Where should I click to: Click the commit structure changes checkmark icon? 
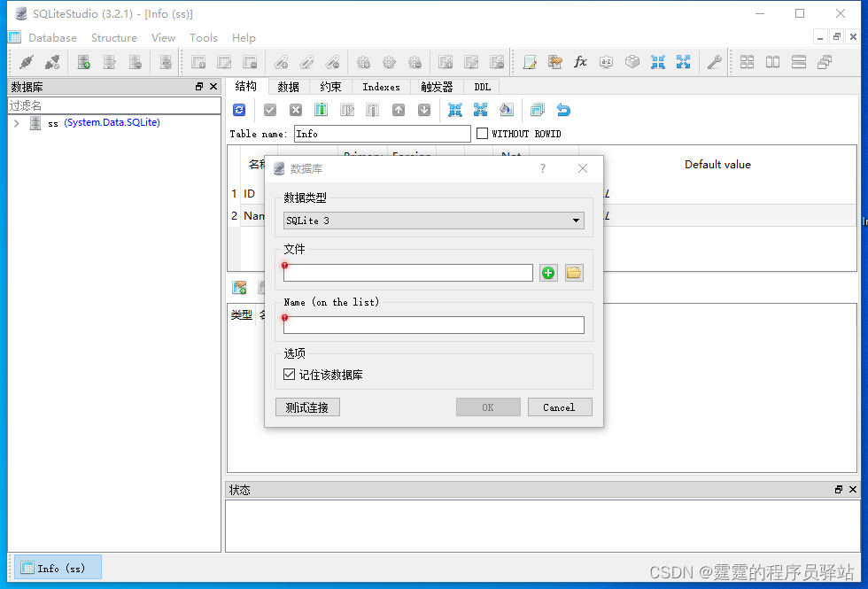269,110
